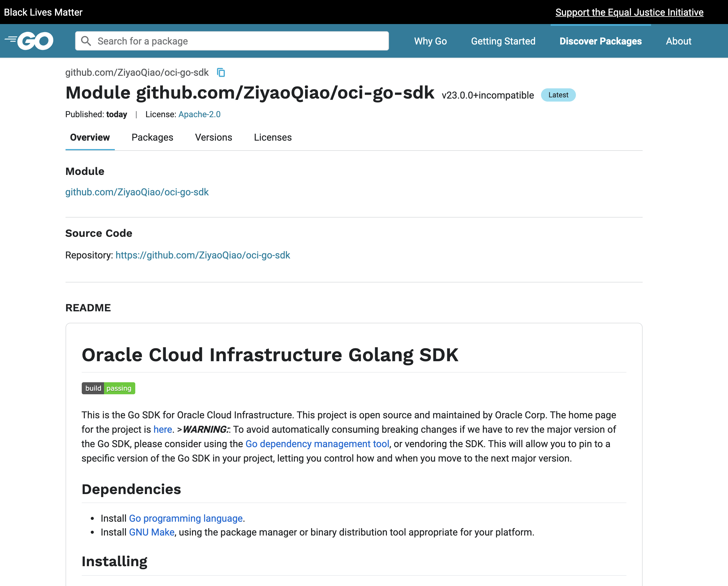The height and width of the screenshot is (586, 728).
Task: Click the Go logo icon
Action: (29, 41)
